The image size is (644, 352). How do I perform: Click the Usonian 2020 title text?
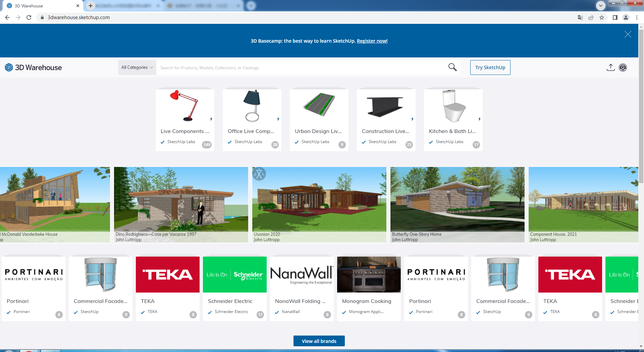tap(267, 234)
